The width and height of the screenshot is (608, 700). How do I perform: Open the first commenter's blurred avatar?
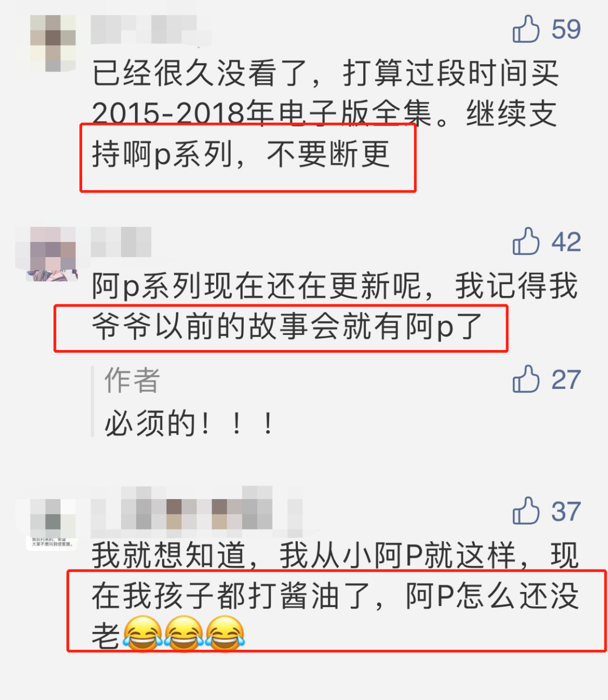click(52, 43)
